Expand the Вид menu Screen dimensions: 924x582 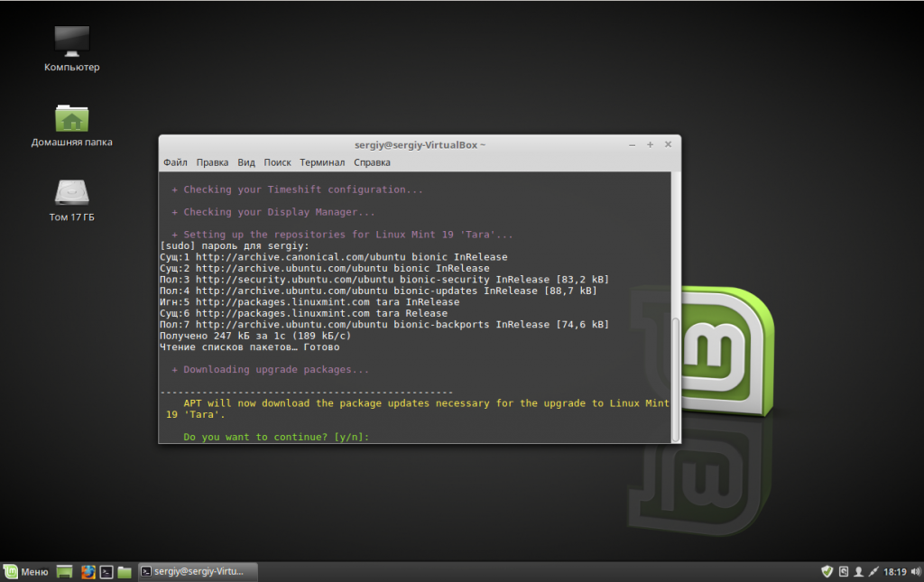pyautogui.click(x=246, y=162)
